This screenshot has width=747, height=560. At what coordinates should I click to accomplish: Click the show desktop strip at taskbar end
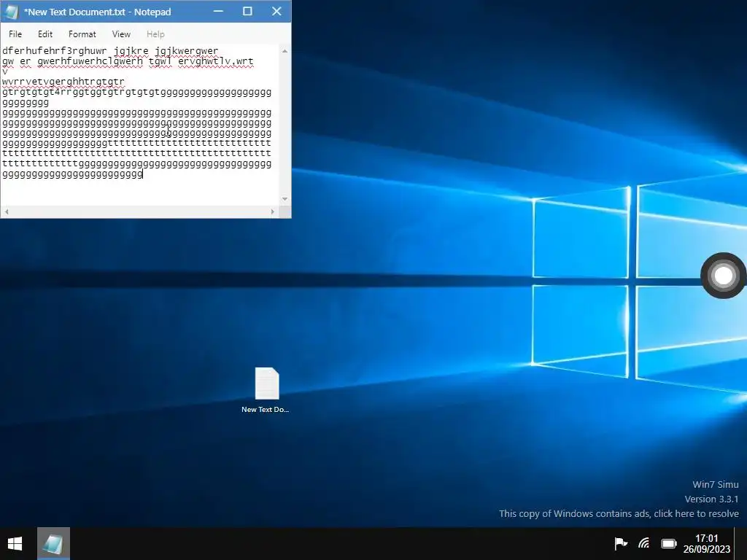pyautogui.click(x=740, y=543)
